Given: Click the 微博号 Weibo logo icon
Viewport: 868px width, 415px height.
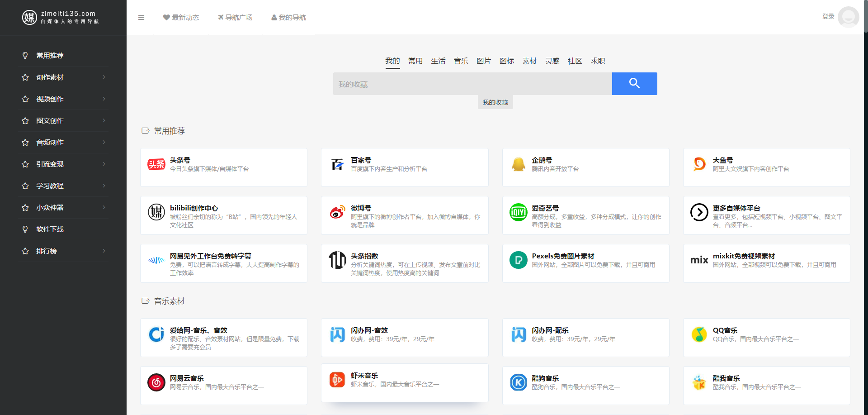Looking at the screenshot, I should coord(337,212).
